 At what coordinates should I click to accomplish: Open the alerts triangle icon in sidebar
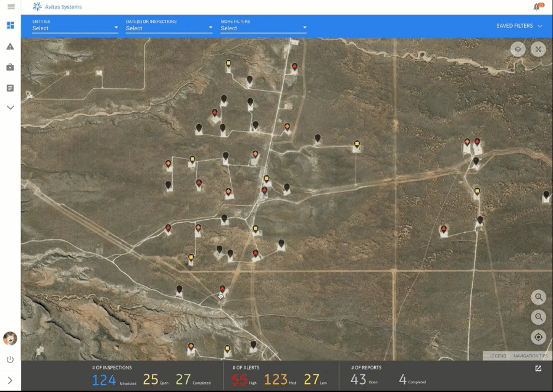(x=10, y=46)
